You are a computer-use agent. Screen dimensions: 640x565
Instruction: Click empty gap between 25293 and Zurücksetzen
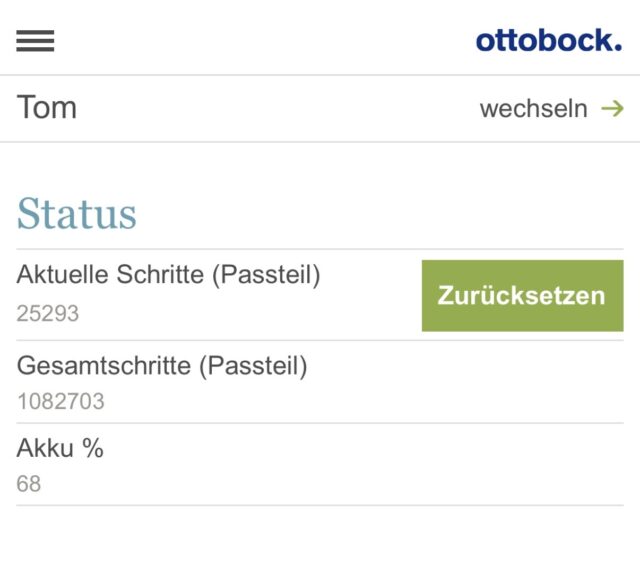(250, 314)
